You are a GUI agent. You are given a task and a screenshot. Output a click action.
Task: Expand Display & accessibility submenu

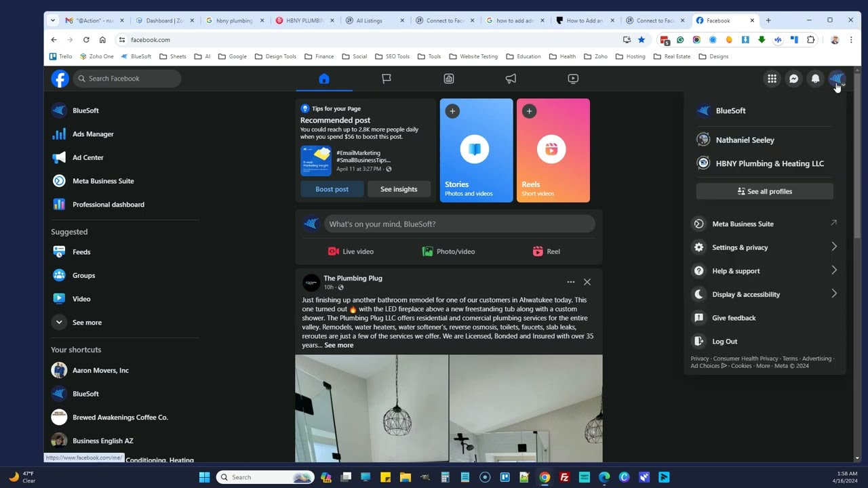[x=765, y=294]
